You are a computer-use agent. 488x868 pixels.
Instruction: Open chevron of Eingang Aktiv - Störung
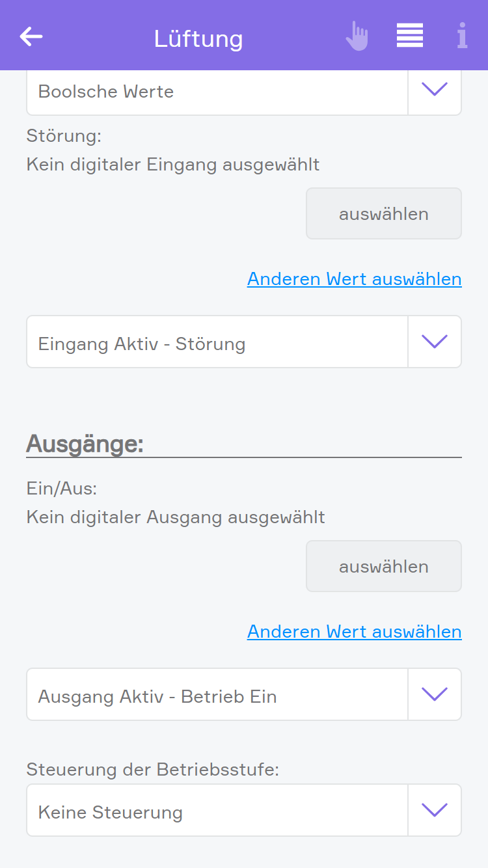(x=435, y=342)
